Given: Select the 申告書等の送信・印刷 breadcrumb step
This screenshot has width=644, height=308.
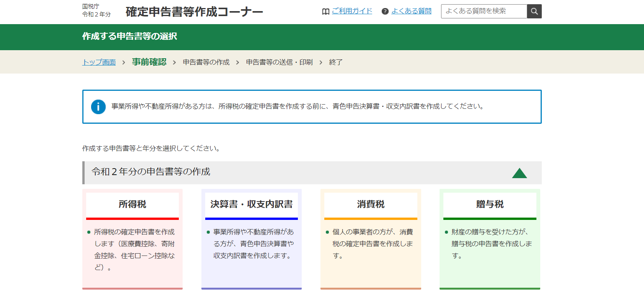Looking at the screenshot, I should click(x=279, y=62).
